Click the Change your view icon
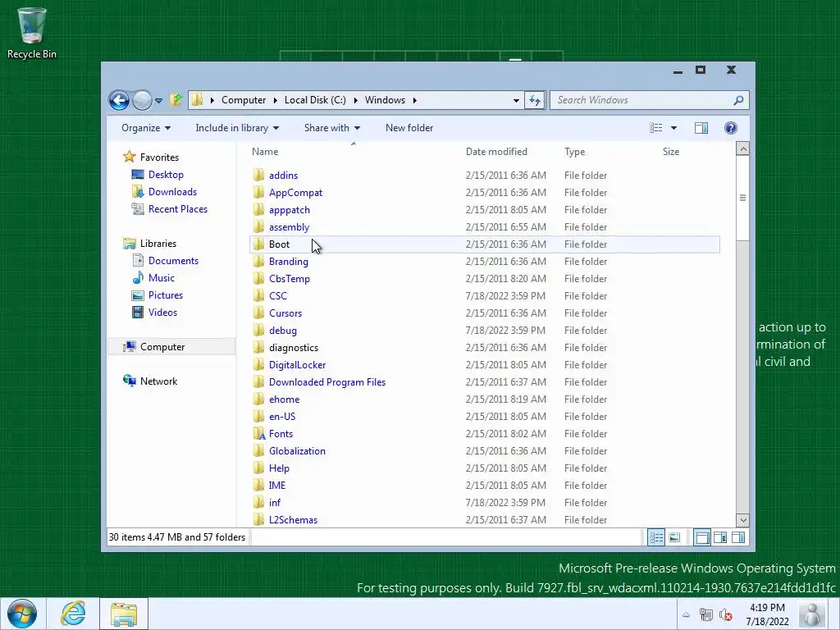This screenshot has width=840, height=630. pyautogui.click(x=655, y=128)
